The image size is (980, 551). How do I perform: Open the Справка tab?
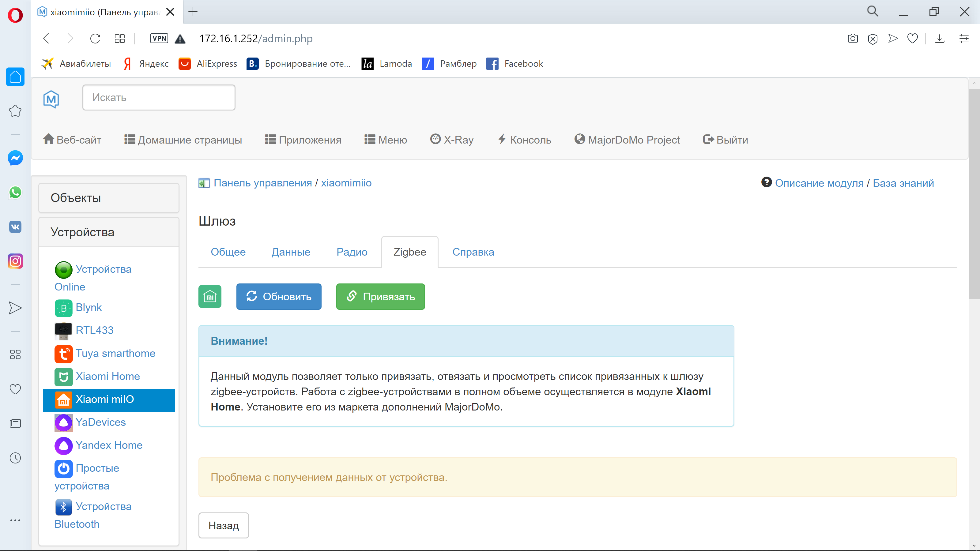pos(473,252)
